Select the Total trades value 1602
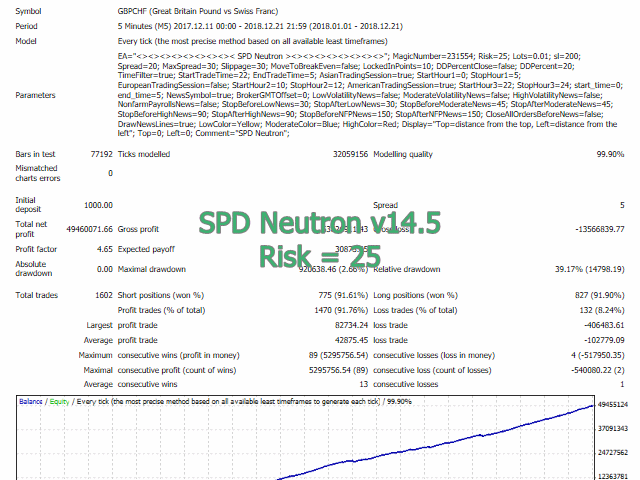 pyautogui.click(x=104, y=296)
